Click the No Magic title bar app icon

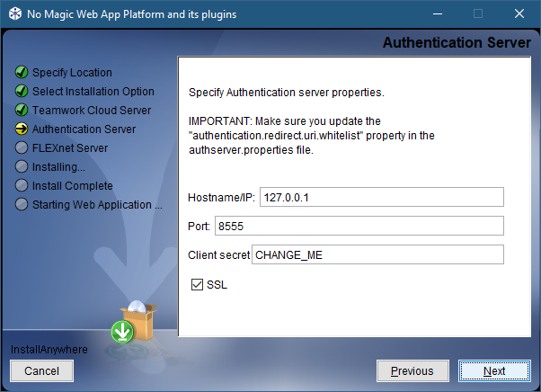pos(15,13)
